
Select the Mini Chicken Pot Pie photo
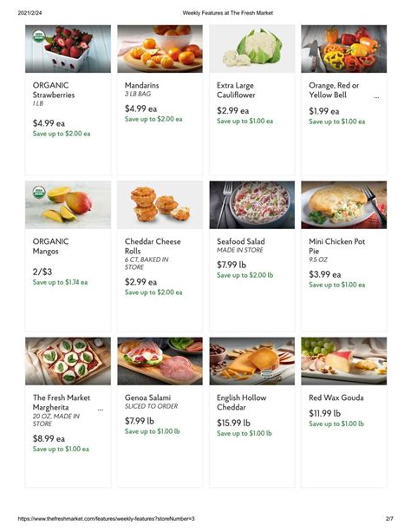click(x=344, y=205)
